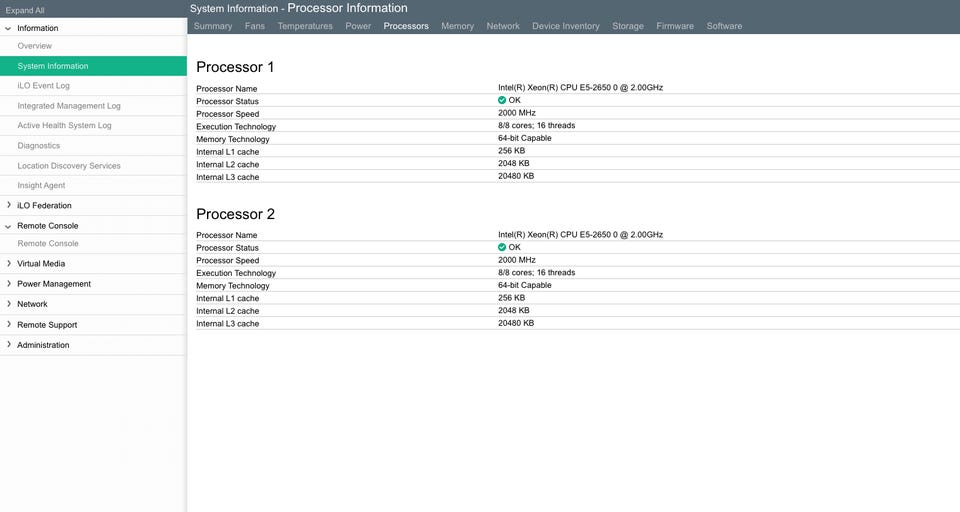The image size is (960, 512).
Task: Collapse the Remote Console section chevron
Action: (x=8, y=226)
